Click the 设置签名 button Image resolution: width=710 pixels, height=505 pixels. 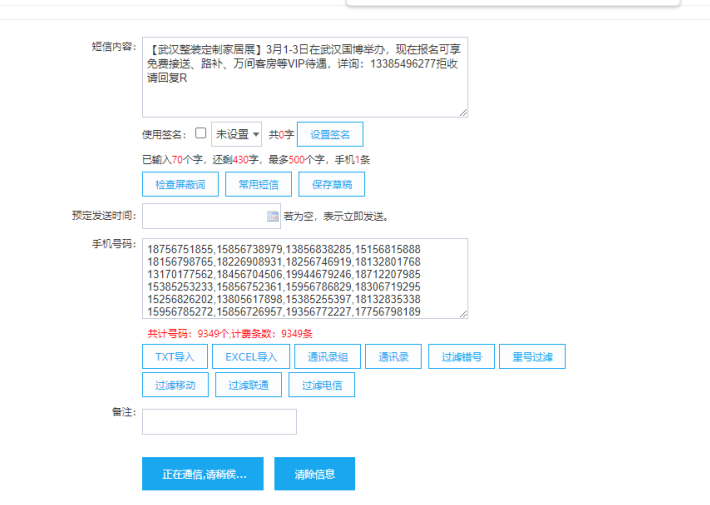330,134
